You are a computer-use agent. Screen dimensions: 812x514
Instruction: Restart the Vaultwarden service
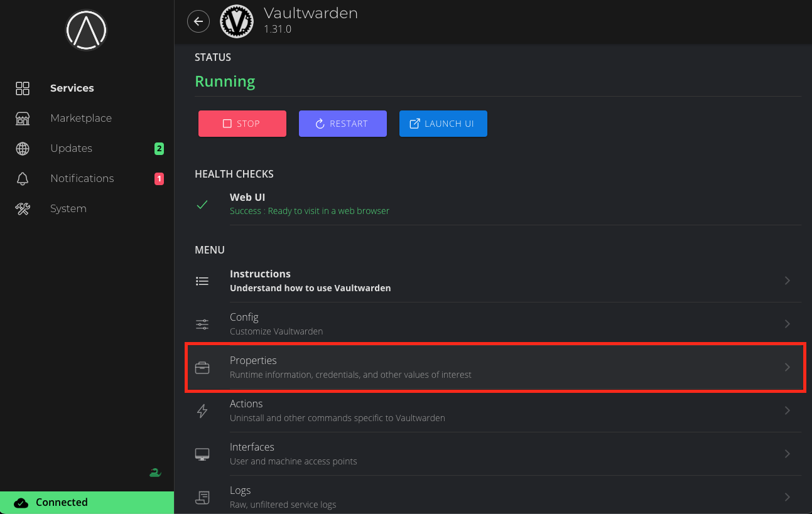pos(343,124)
